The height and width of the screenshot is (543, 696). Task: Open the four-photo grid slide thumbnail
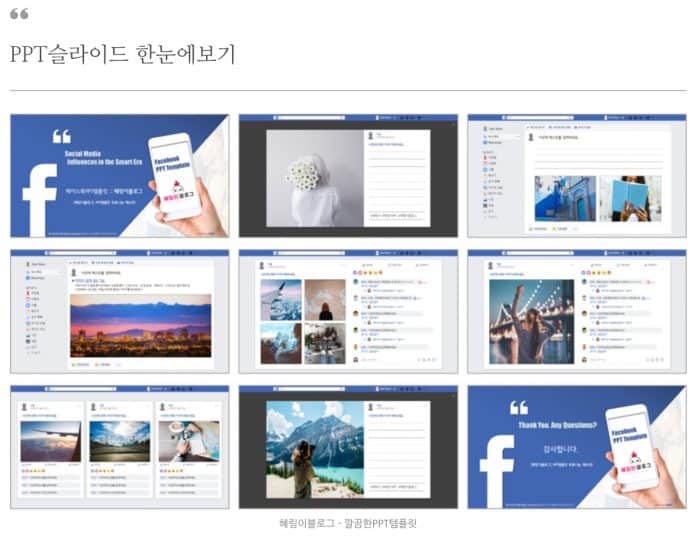click(x=348, y=312)
